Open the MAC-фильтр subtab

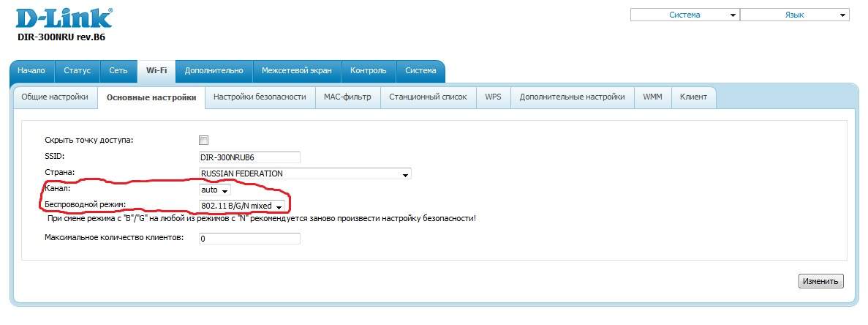point(347,97)
